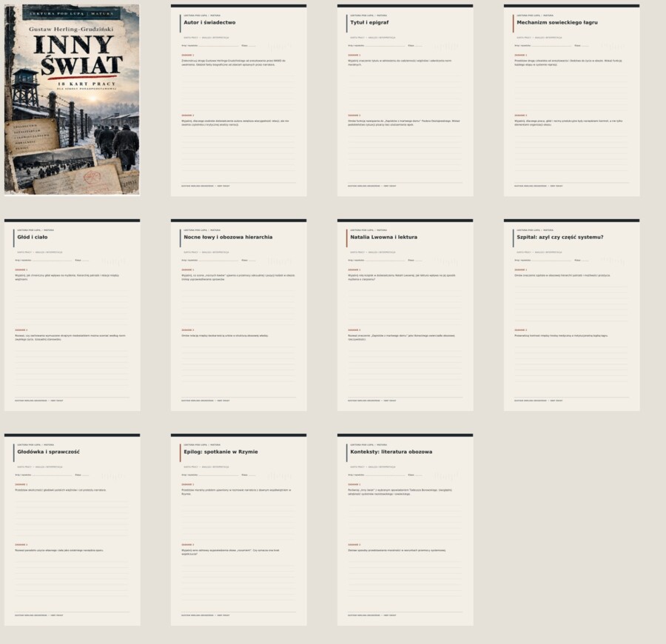This screenshot has width=666, height=644.
Task: Open 'Natalia Lwowna i lektura' page
Action: (405, 315)
